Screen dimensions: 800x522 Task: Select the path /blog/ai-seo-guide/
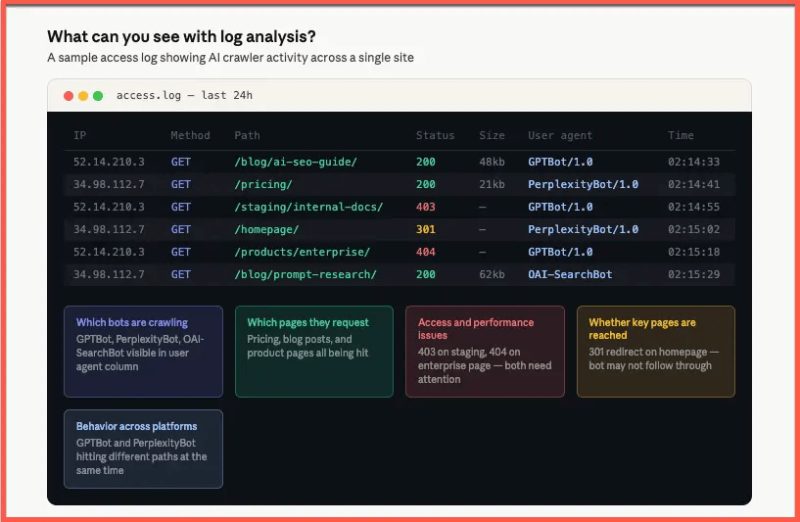(295, 162)
